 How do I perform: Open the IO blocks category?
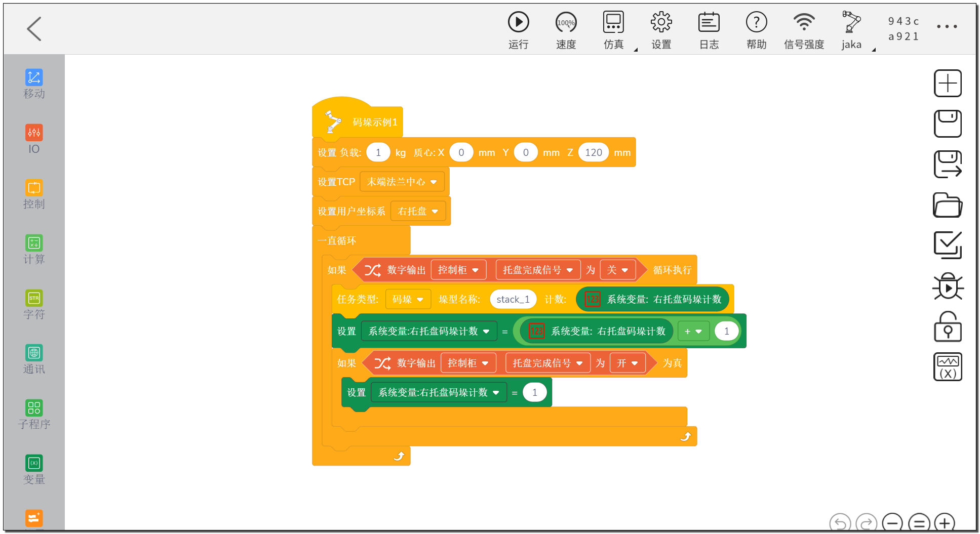34,139
